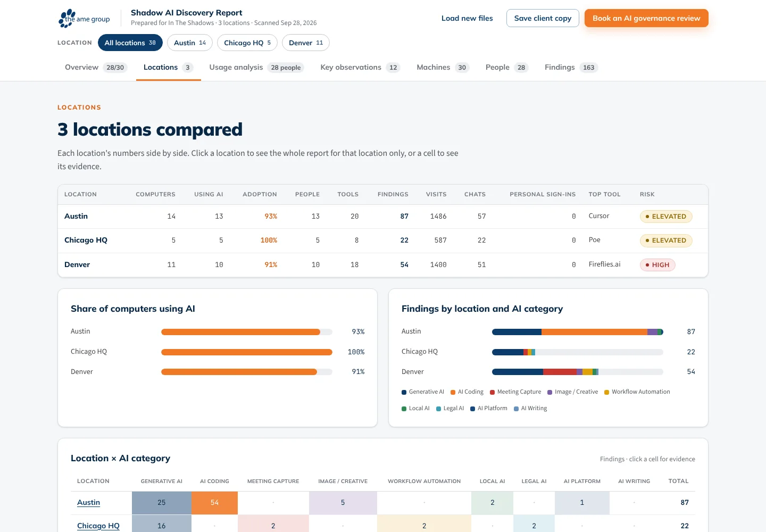Book an AI governance review
This screenshot has height=532, width=766.
click(x=646, y=18)
